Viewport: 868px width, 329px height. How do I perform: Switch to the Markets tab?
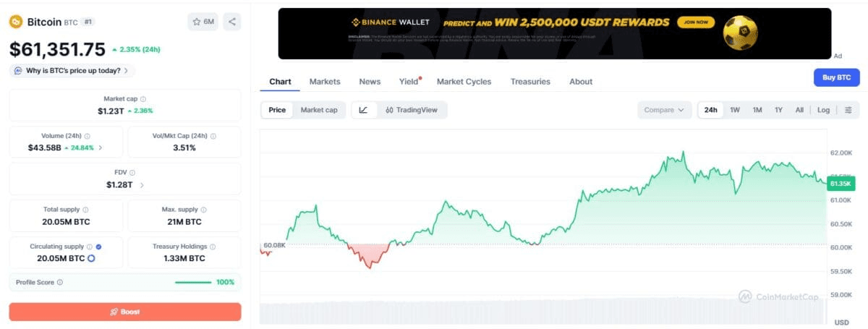click(325, 82)
